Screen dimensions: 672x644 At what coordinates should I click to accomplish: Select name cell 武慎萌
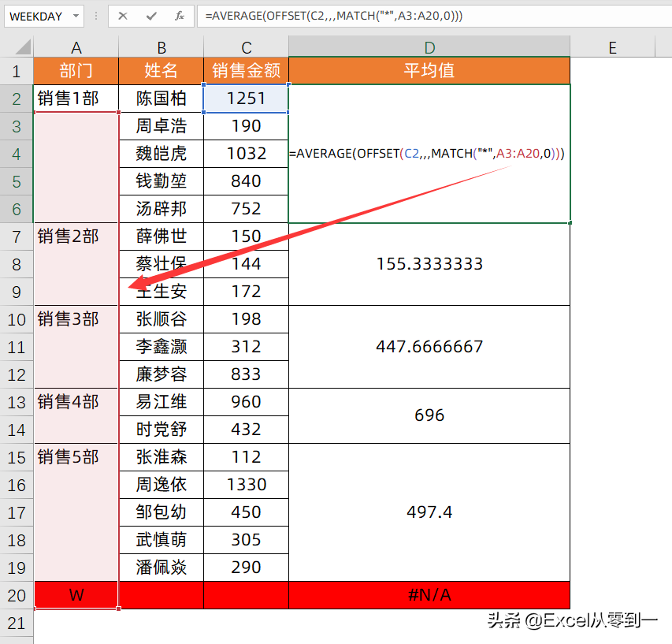[162, 540]
